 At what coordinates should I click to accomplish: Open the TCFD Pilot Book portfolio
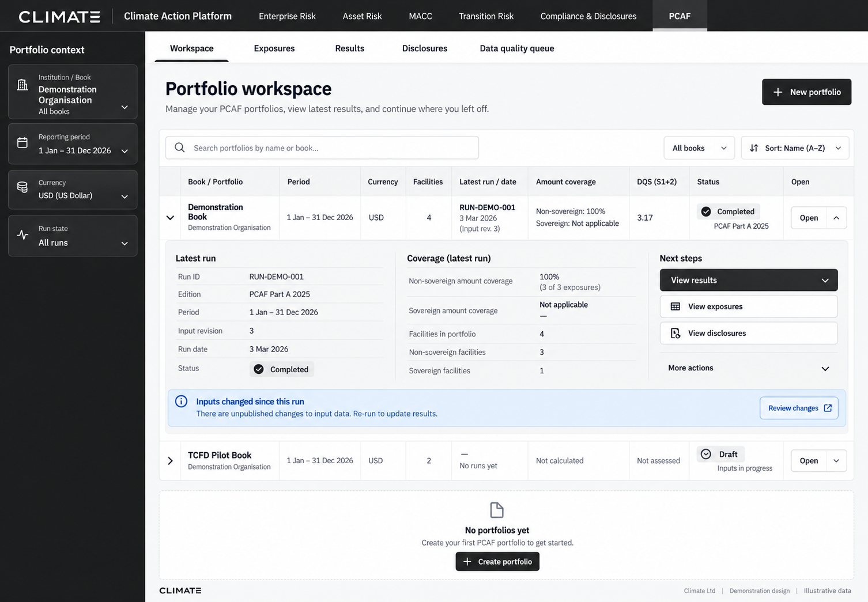click(x=809, y=461)
